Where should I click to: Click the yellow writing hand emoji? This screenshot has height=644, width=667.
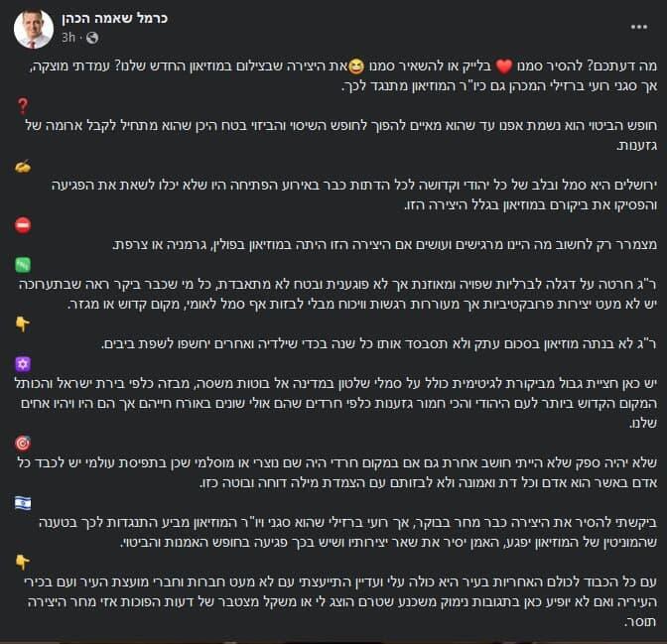[23, 167]
